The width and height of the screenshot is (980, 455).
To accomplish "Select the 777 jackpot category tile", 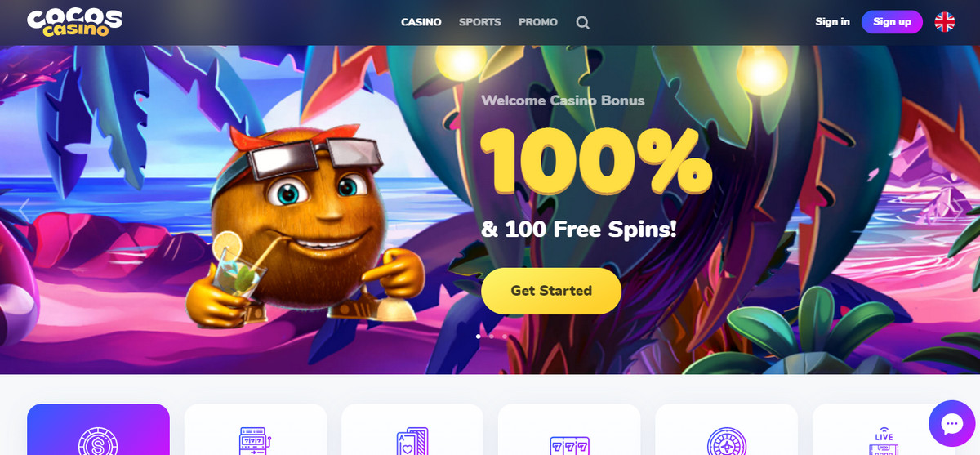I will pyautogui.click(x=569, y=430).
